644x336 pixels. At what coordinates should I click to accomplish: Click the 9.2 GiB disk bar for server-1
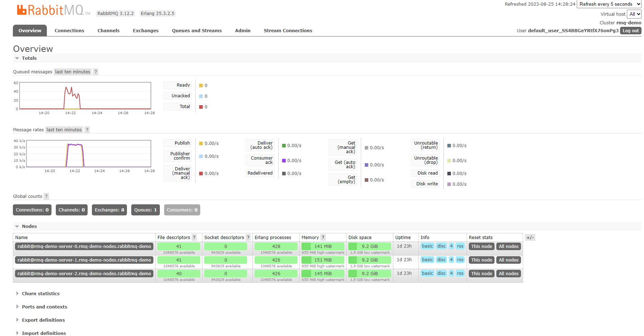click(x=370, y=260)
